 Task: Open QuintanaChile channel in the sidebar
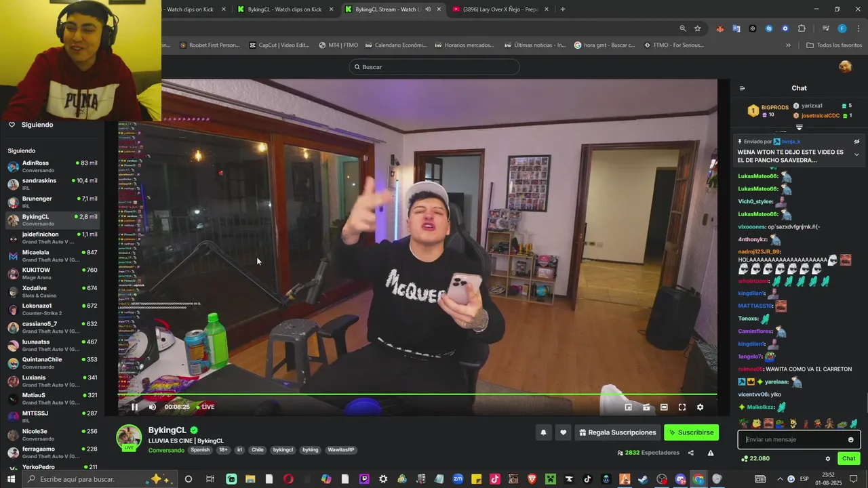52,363
